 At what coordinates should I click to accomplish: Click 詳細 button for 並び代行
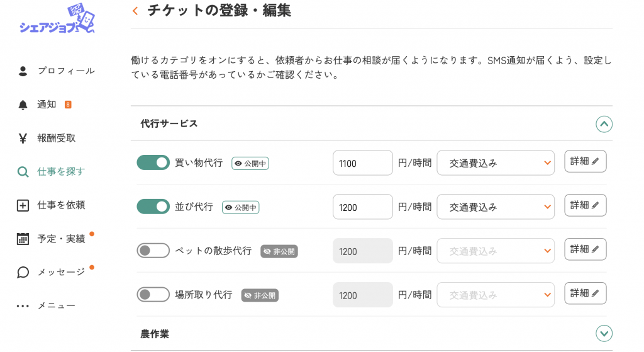coord(585,205)
